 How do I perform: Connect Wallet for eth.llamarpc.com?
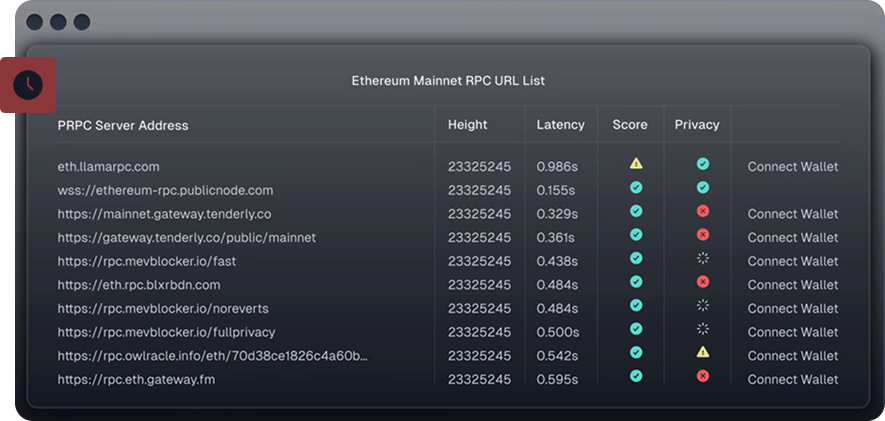tap(792, 167)
